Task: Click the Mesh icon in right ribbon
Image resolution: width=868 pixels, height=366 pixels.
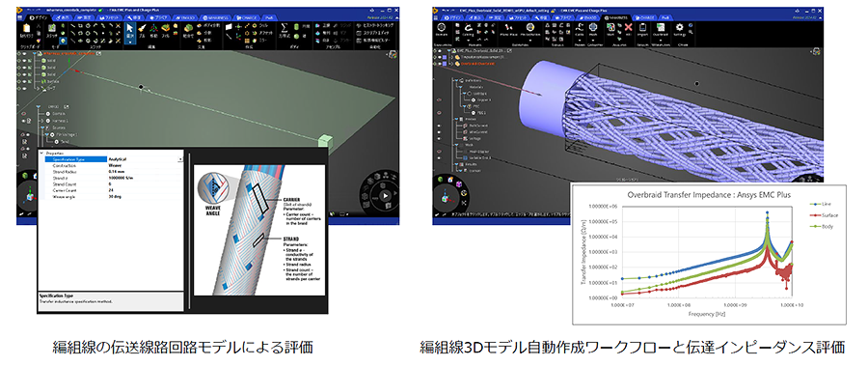Action: click(x=593, y=27)
